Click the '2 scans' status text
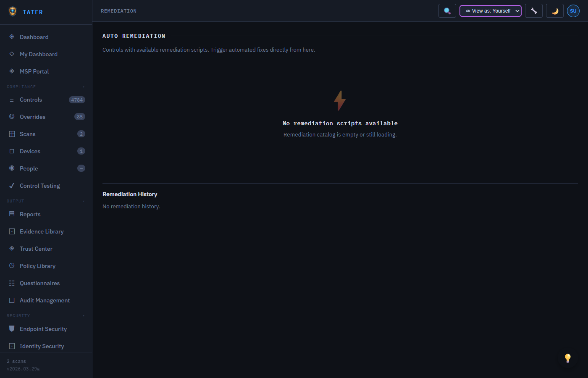 [16, 361]
